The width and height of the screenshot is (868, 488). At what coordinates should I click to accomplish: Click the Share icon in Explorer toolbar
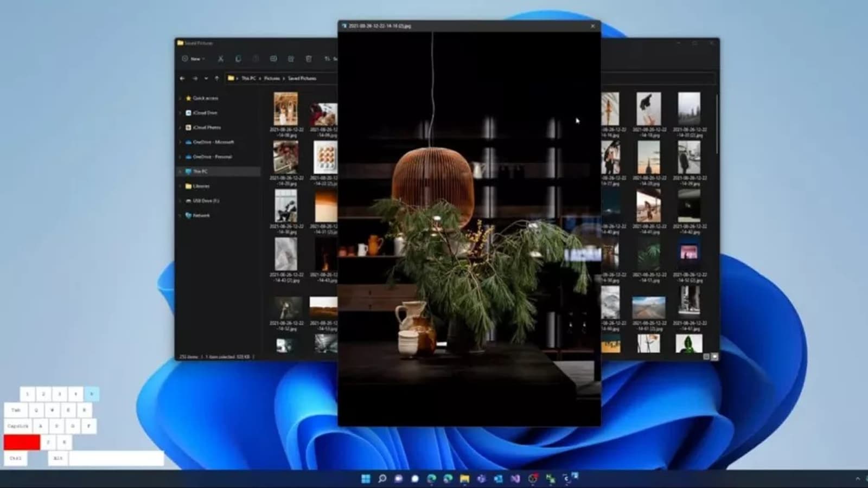click(x=291, y=59)
